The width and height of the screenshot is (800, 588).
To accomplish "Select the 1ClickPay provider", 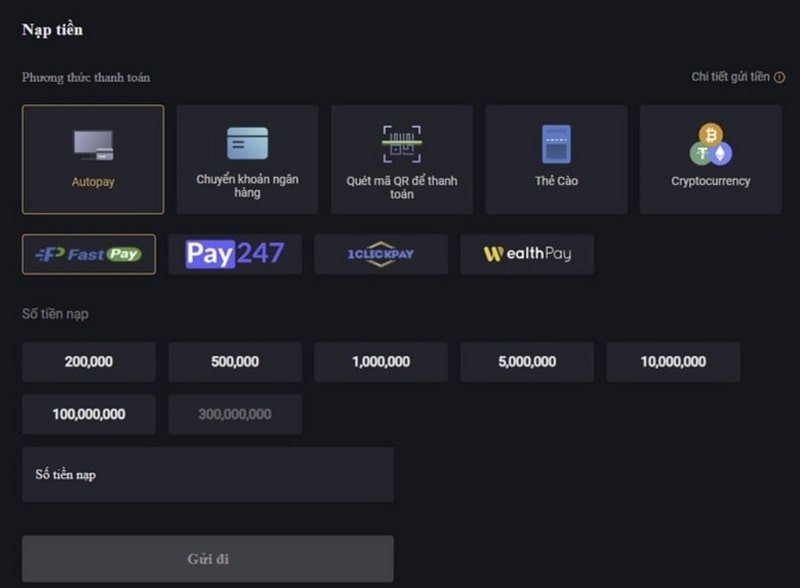I will point(381,254).
